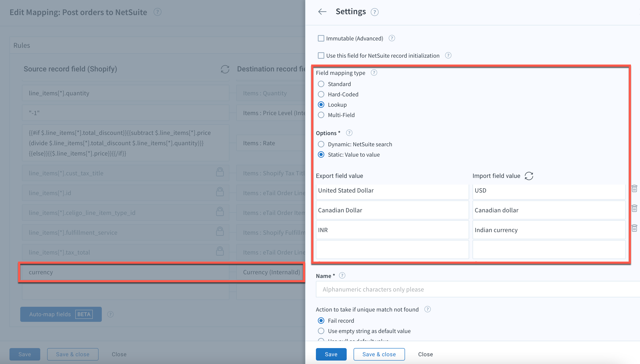Click Close in Edit Mapping window
The image size is (640, 364).
(x=119, y=354)
